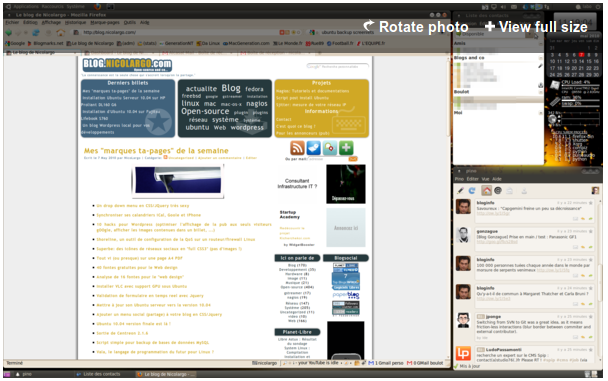Screen dimensions: 608x381
Task: Click the Firefox launcher icon in the top panel
Action: (98, 7)
